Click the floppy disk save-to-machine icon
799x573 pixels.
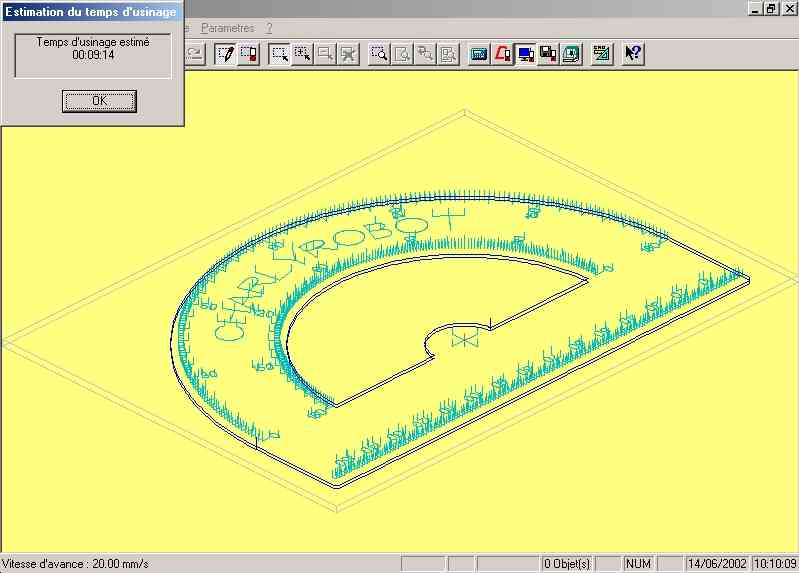pyautogui.click(x=548, y=54)
